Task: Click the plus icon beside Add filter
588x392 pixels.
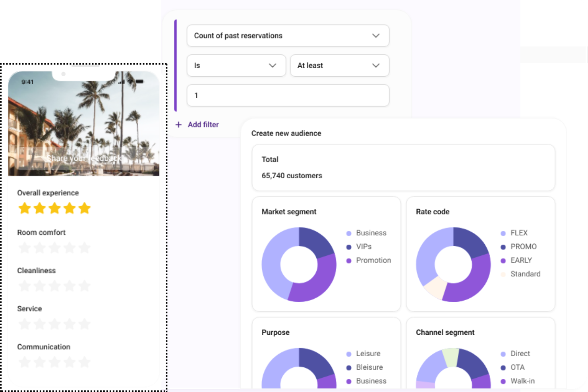Action: (x=179, y=124)
